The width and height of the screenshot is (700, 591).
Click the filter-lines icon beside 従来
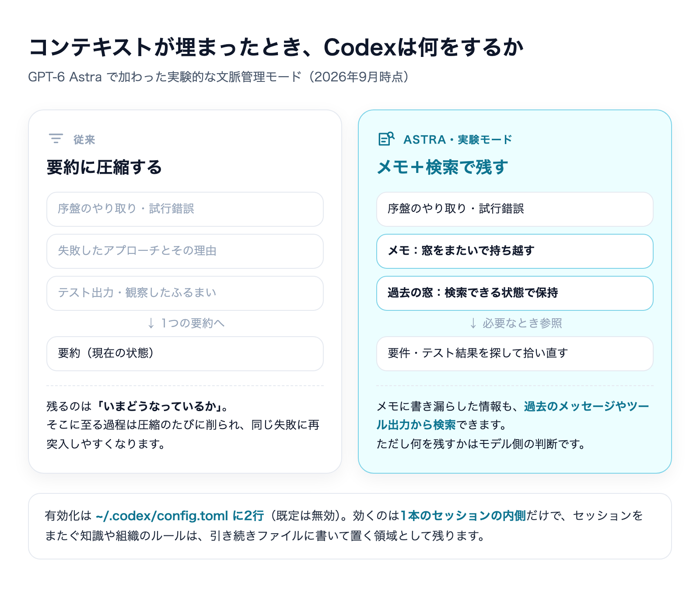56,139
